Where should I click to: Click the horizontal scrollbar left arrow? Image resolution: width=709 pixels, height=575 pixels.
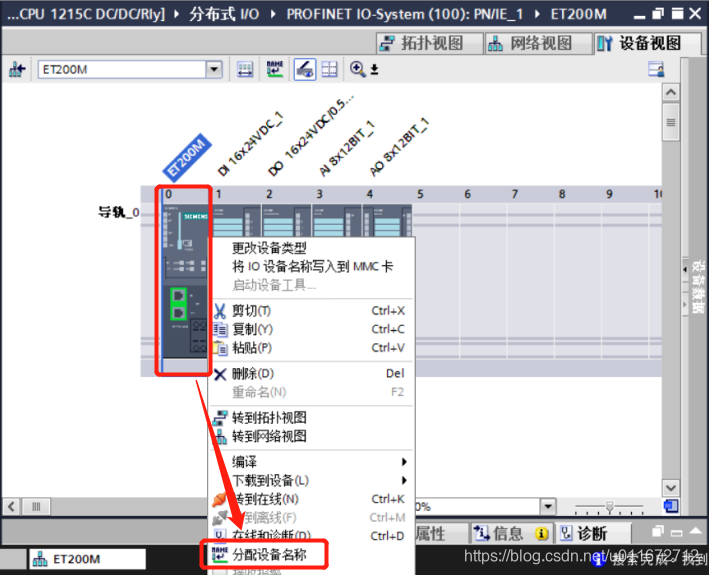tap(12, 506)
